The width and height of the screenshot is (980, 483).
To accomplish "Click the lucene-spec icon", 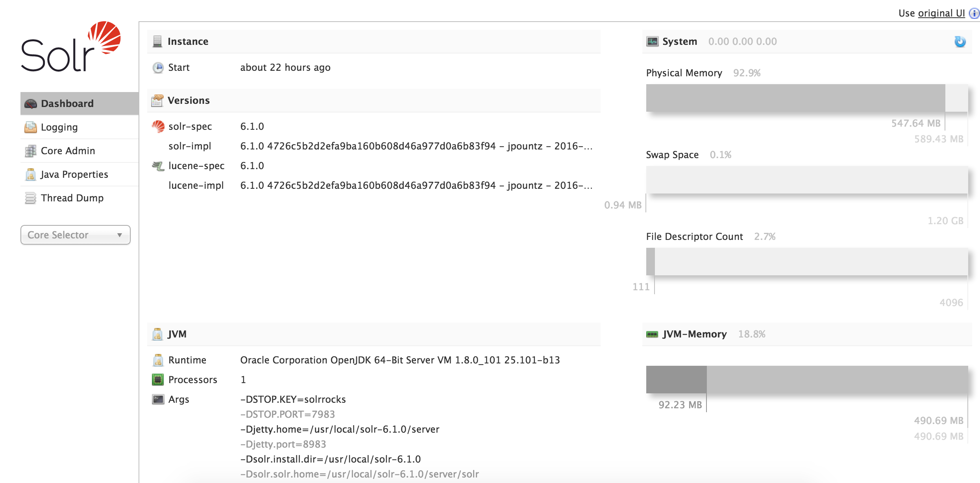I will click(x=158, y=166).
